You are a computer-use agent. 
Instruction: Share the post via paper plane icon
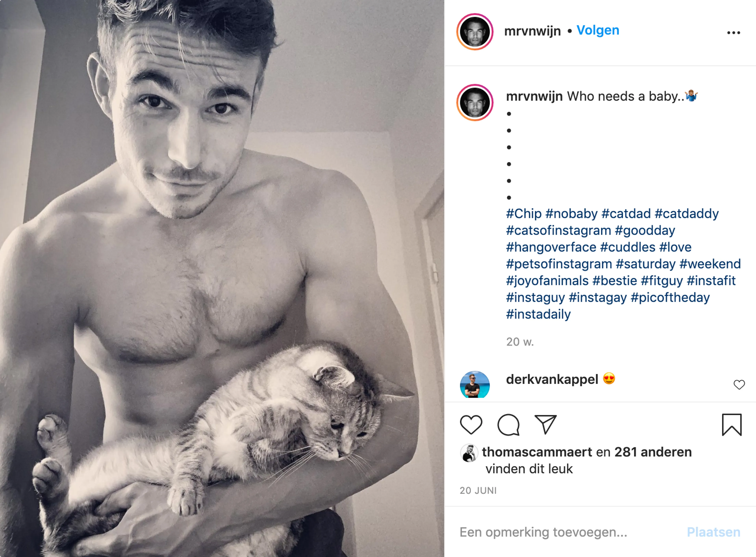(545, 424)
